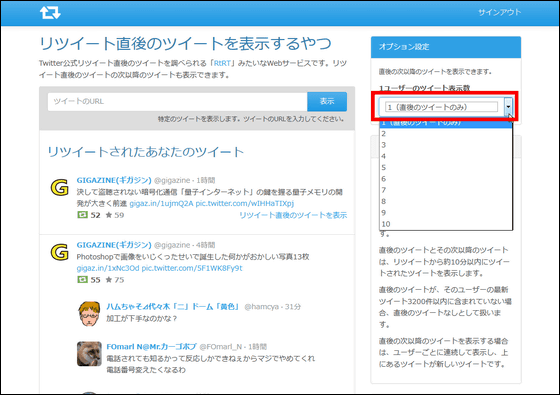The height and width of the screenshot is (395, 560).
Task: Click the star icon next to 75
Action: pyautogui.click(x=109, y=279)
